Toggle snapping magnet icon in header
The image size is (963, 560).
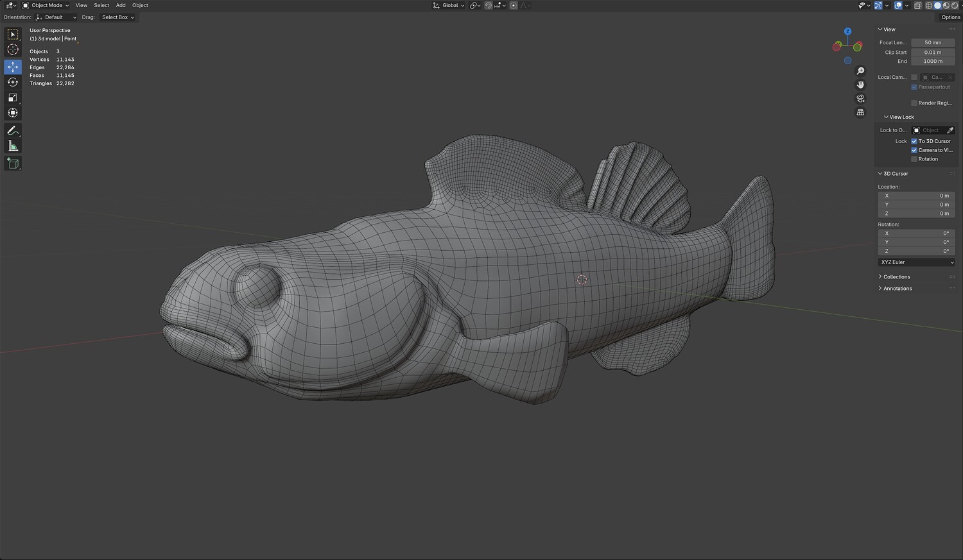[489, 5]
